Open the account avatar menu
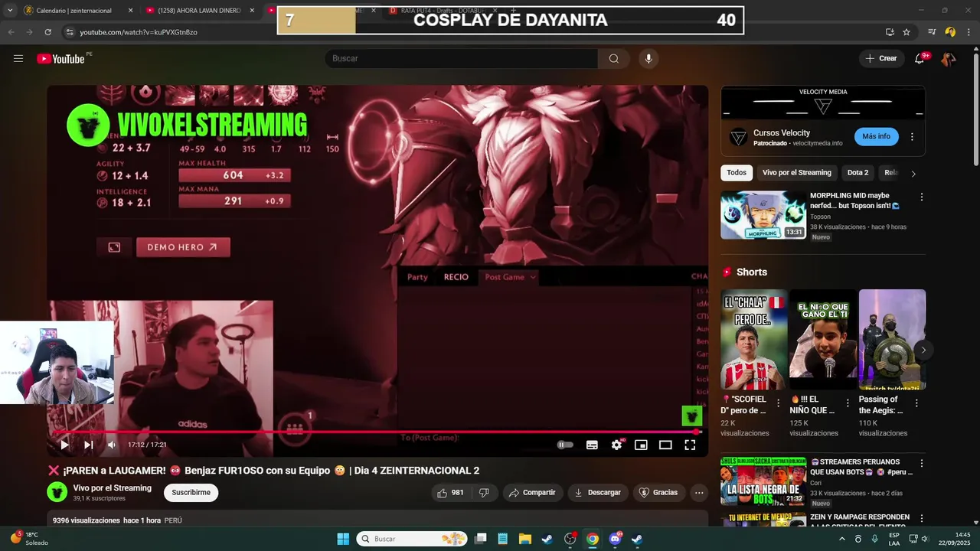Screen dimensions: 980x551 pyautogui.click(x=948, y=59)
